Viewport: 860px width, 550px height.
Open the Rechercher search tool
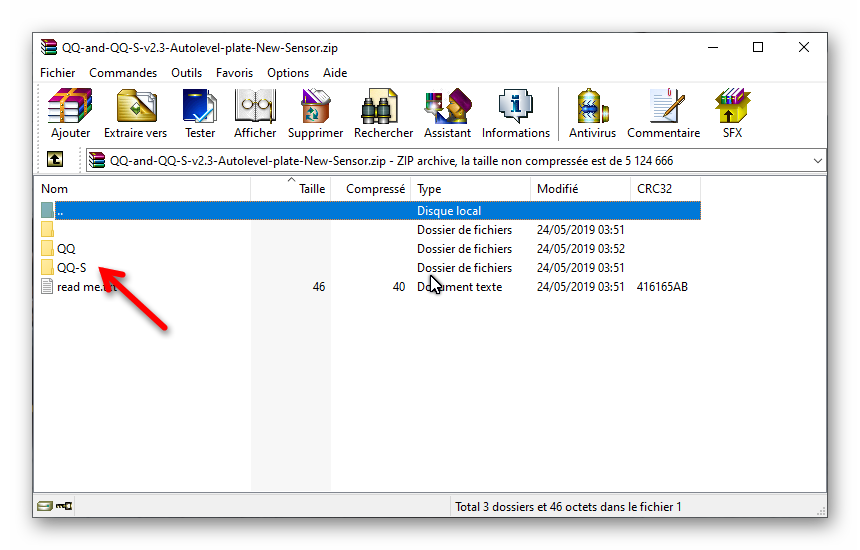click(383, 113)
